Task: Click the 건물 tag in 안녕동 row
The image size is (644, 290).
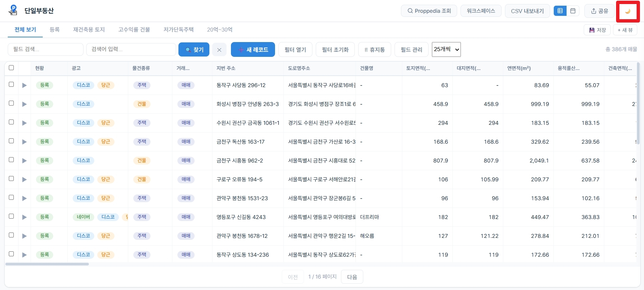Action: click(142, 104)
